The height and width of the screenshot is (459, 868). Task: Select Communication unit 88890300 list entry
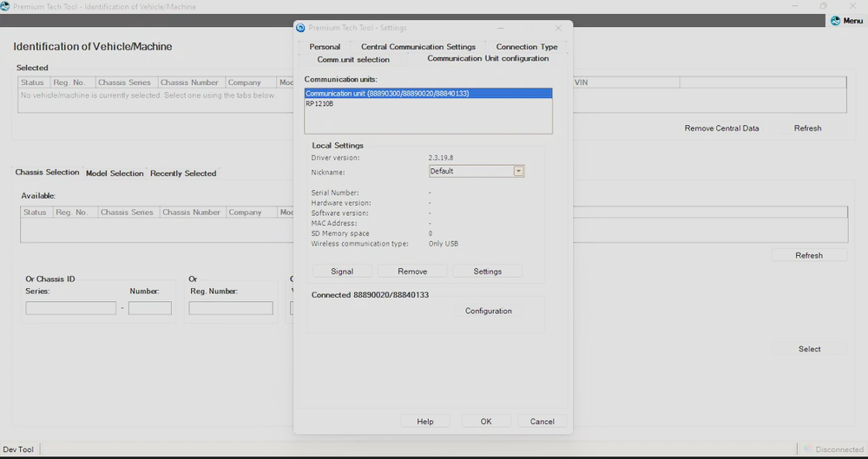pyautogui.click(x=387, y=93)
